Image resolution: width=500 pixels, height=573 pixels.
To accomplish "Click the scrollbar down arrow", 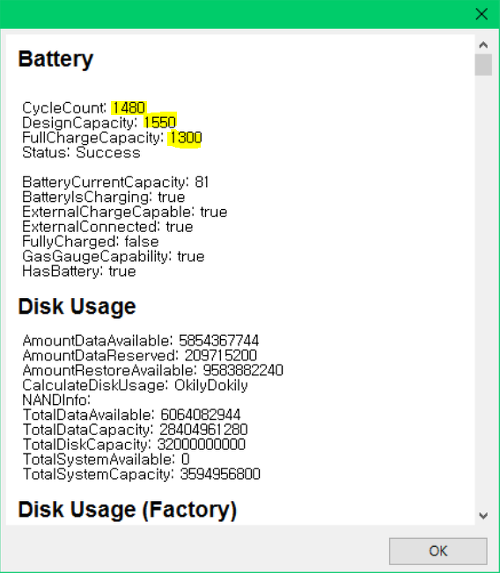I will pyautogui.click(x=483, y=516).
